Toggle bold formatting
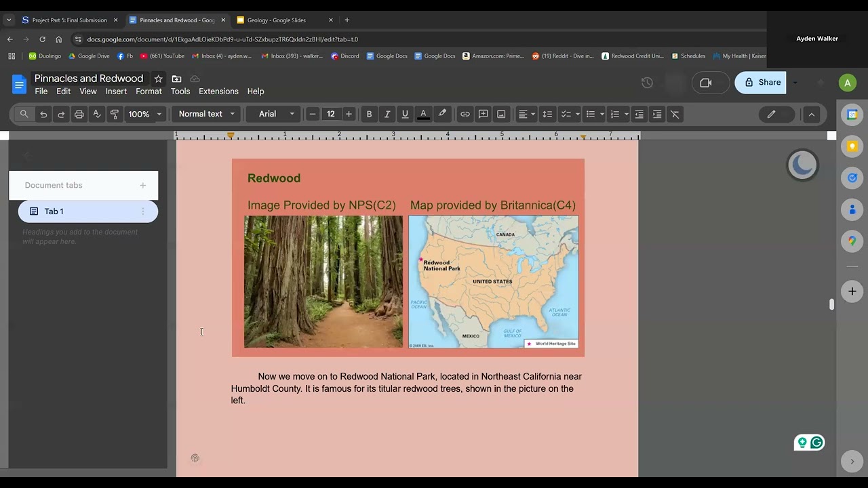 [x=369, y=114]
